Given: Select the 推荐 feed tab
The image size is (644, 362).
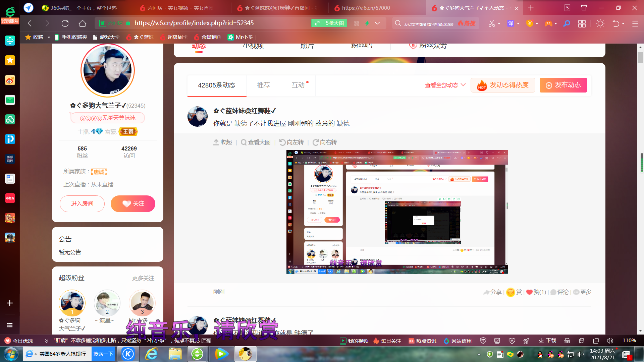Looking at the screenshot, I should point(263,85).
